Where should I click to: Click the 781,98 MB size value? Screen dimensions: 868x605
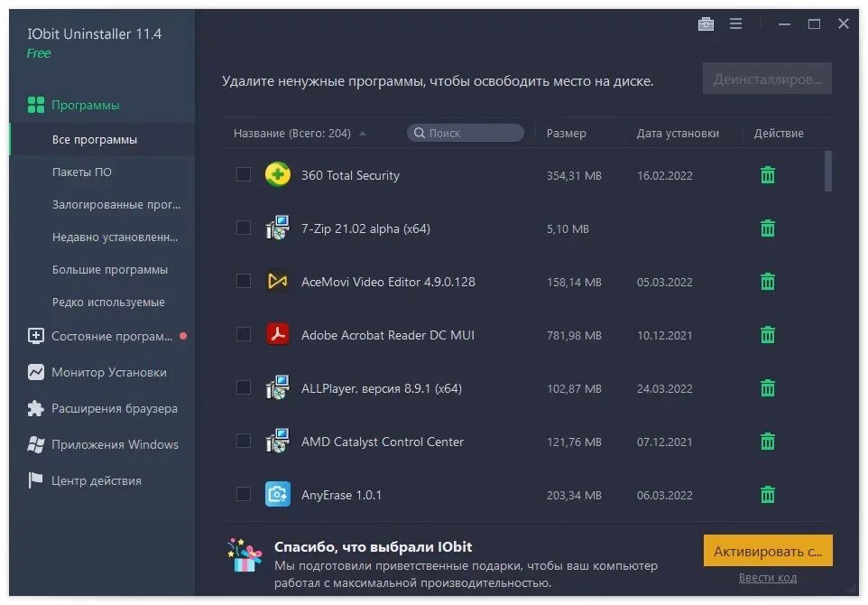(574, 335)
